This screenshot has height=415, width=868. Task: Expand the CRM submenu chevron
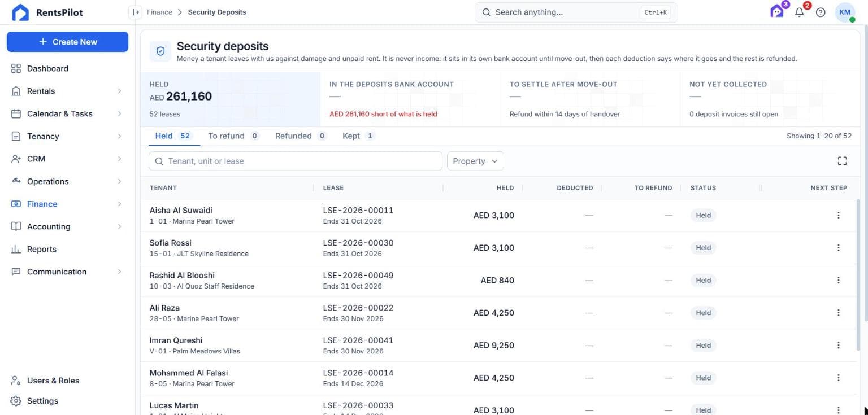pos(119,159)
